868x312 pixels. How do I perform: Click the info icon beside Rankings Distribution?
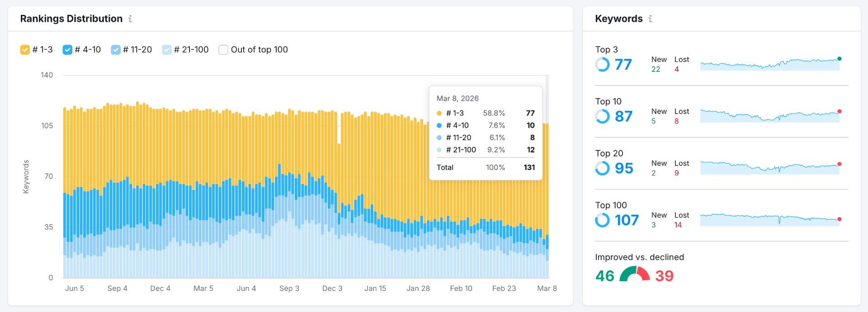[x=130, y=19]
